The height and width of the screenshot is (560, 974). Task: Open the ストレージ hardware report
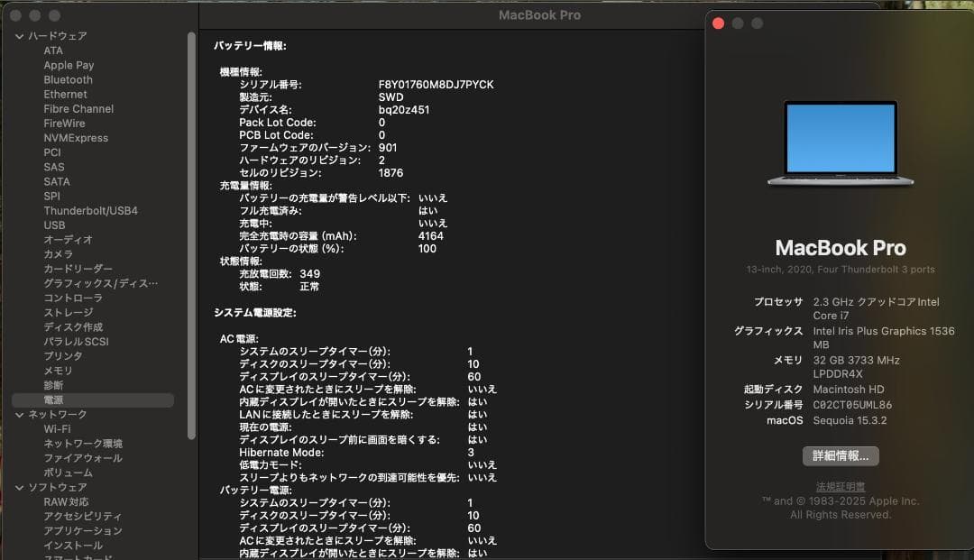(x=65, y=312)
